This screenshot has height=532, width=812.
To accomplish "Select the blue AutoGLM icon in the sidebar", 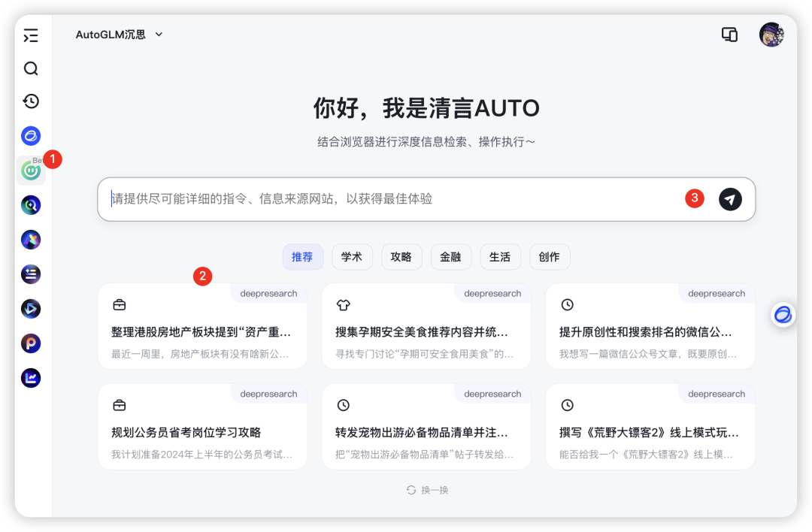I will tap(31, 136).
